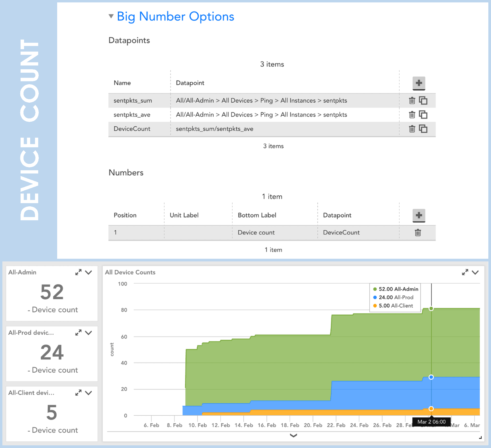Screen dimensions: 491x448
Task: Delete the DeviceCount datapoint row
Action: pos(412,129)
